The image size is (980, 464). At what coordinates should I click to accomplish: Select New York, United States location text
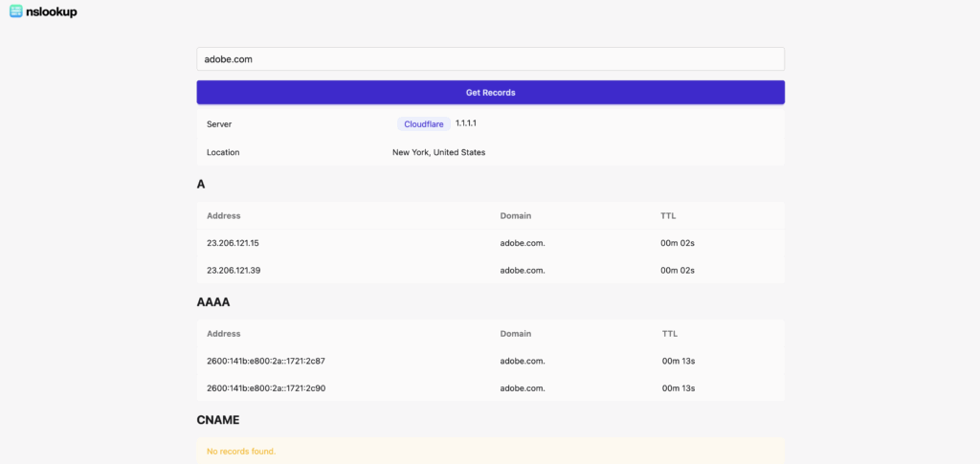pos(438,152)
